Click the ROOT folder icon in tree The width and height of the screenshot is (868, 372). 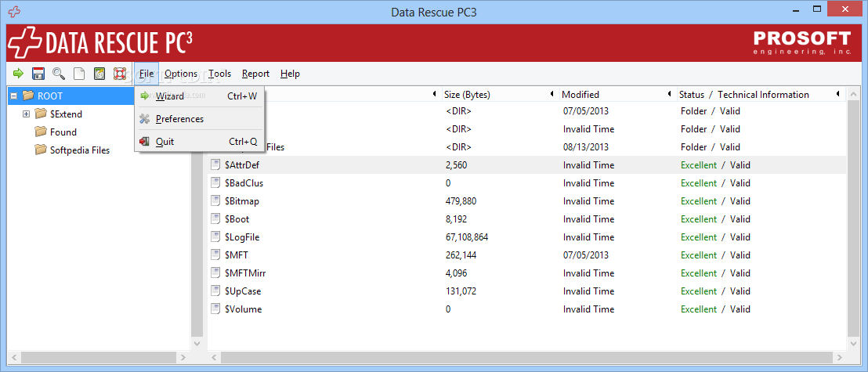pos(27,96)
